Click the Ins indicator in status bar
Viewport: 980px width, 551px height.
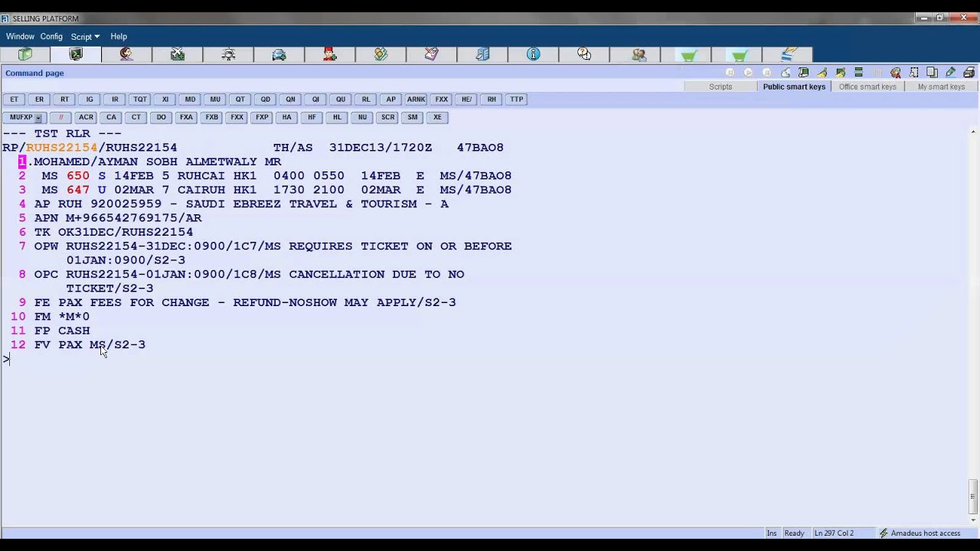point(772,533)
